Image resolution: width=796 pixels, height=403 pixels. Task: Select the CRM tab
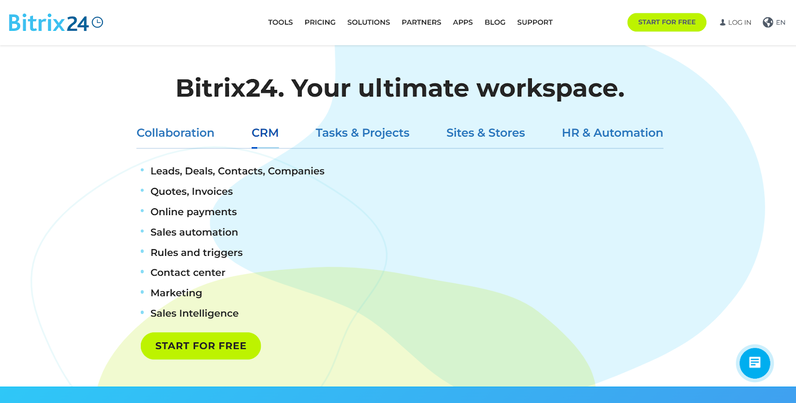[265, 133]
